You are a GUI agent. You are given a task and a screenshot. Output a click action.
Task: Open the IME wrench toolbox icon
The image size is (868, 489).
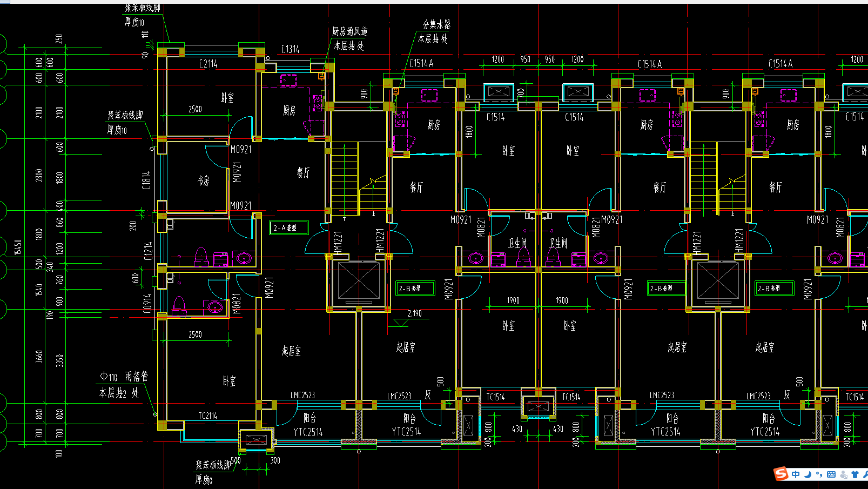865,474
